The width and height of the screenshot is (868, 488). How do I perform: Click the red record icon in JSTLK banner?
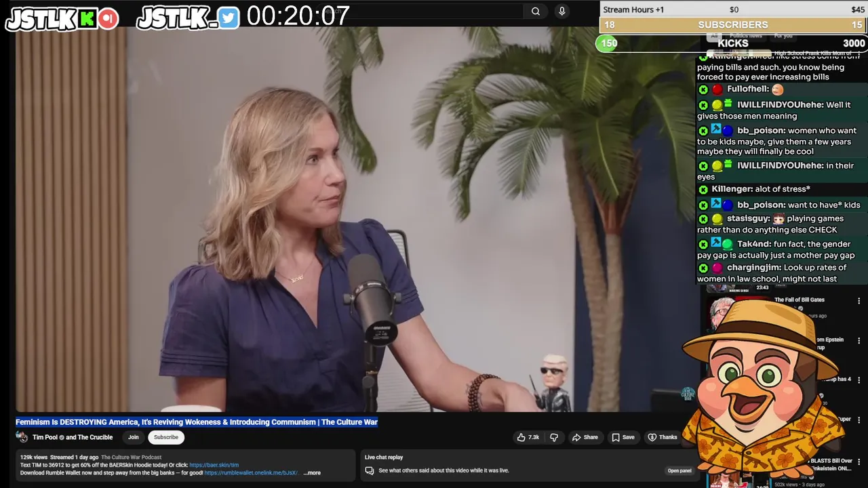(x=108, y=19)
